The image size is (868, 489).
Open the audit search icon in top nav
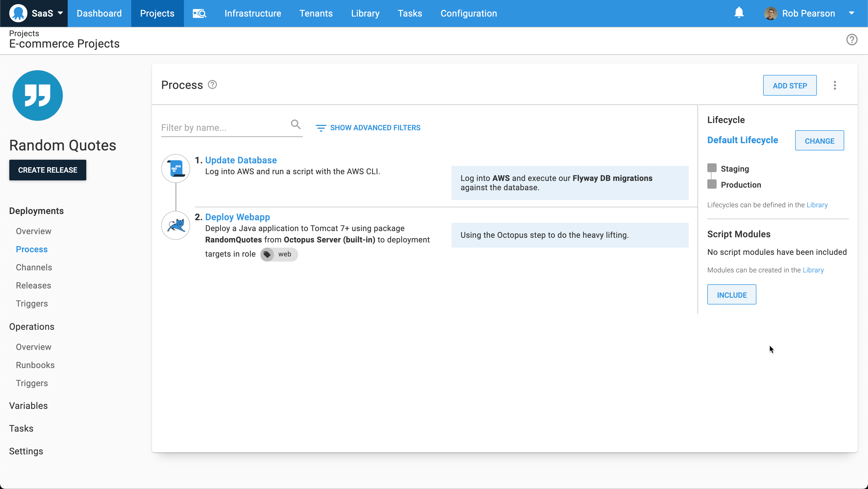point(199,13)
